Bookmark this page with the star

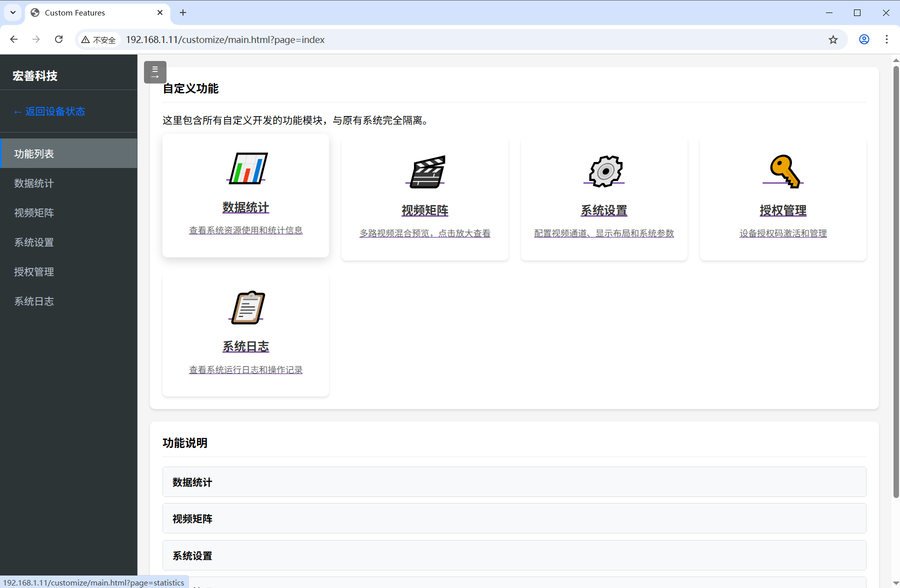pyautogui.click(x=833, y=39)
